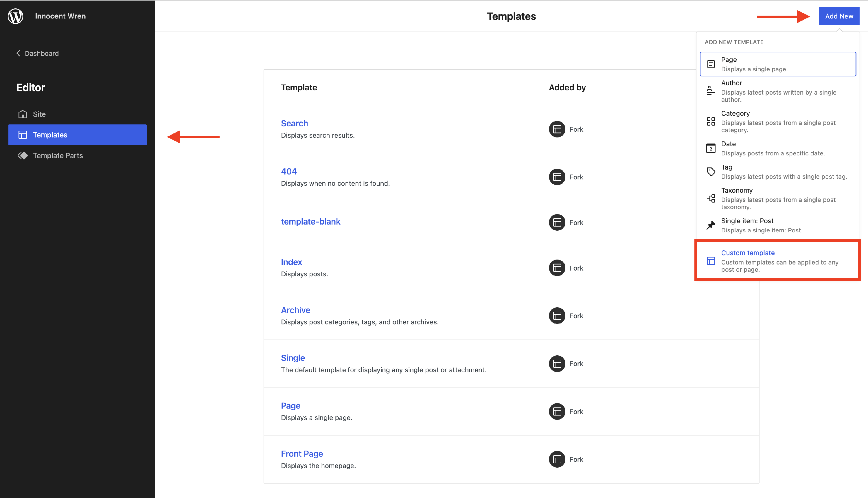This screenshot has height=498, width=868.
Task: Open the Front Page template link
Action: pos(302,453)
